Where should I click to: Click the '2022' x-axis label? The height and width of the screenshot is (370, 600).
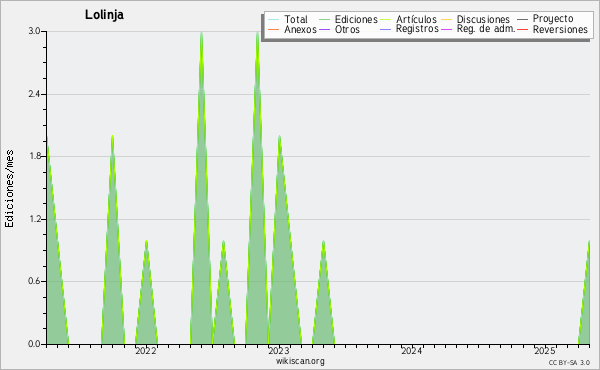coord(145,351)
